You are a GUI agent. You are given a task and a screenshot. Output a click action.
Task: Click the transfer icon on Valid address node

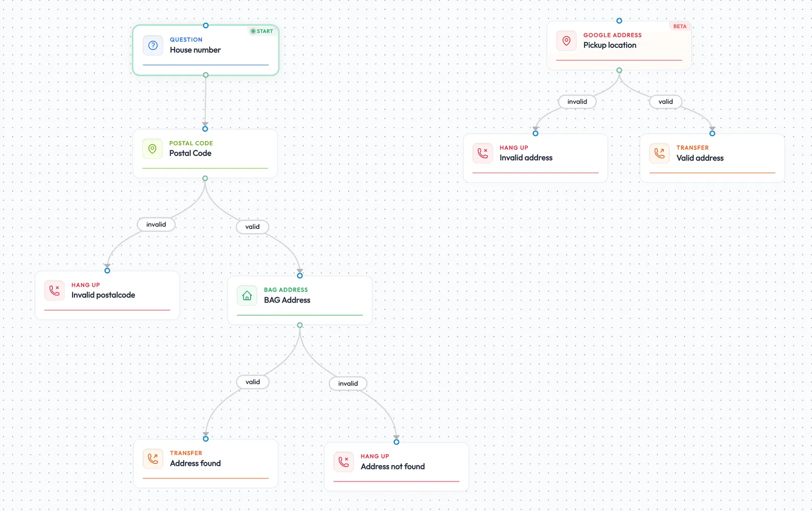click(x=659, y=153)
